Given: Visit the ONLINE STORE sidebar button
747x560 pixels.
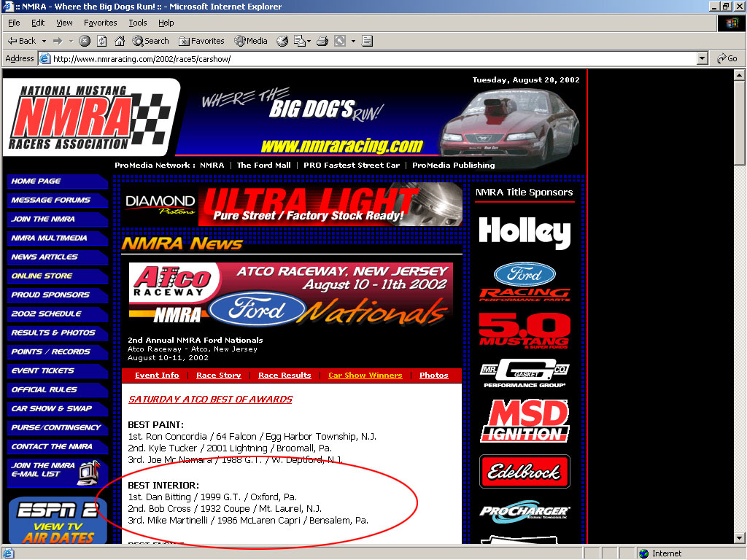Looking at the screenshot, I should pyautogui.click(x=58, y=276).
